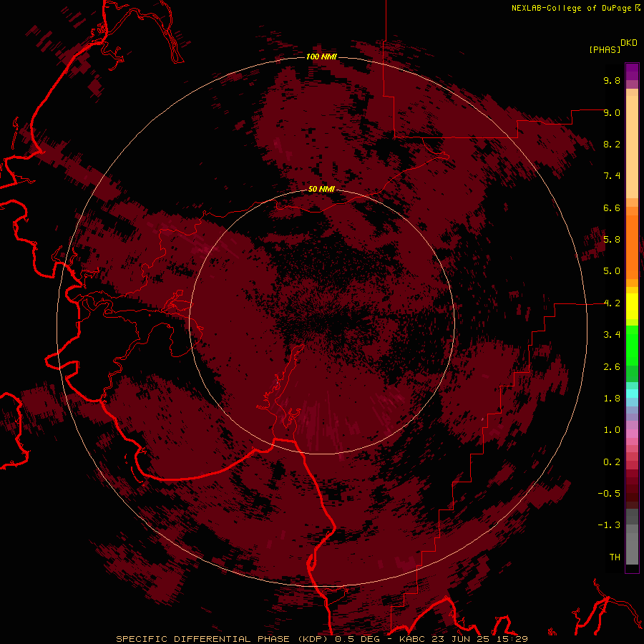The height and width of the screenshot is (644, 644).
Task: Click the KABC station identifier in the caption
Action: point(414,639)
